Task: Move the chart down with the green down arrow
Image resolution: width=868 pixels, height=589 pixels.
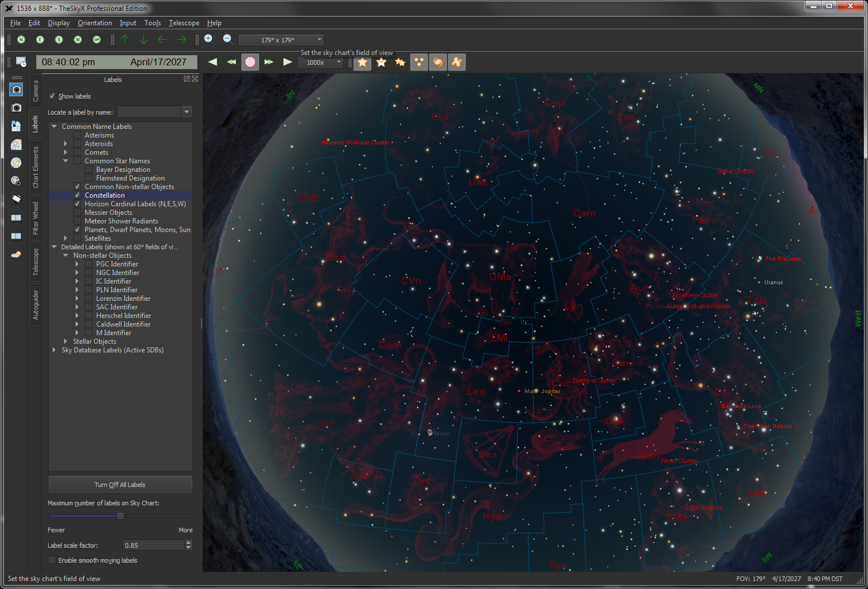Action: [144, 40]
